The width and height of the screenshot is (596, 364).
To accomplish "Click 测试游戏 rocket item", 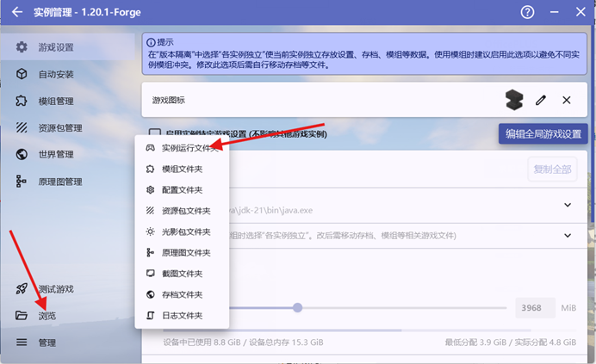I will [55, 288].
